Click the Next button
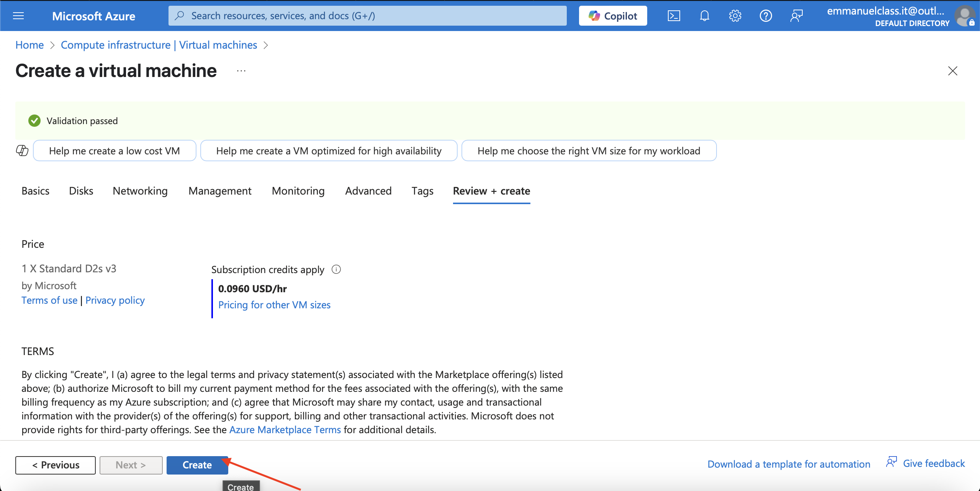The width and height of the screenshot is (980, 491). (131, 465)
